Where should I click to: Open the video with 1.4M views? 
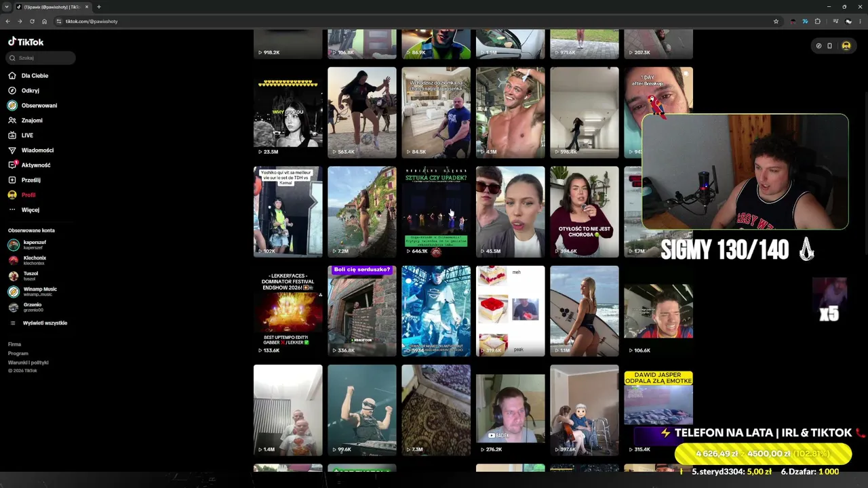pos(288,410)
